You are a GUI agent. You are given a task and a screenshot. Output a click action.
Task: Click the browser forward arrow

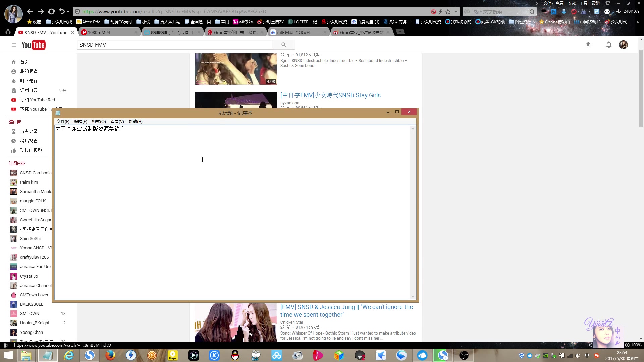[x=41, y=11]
